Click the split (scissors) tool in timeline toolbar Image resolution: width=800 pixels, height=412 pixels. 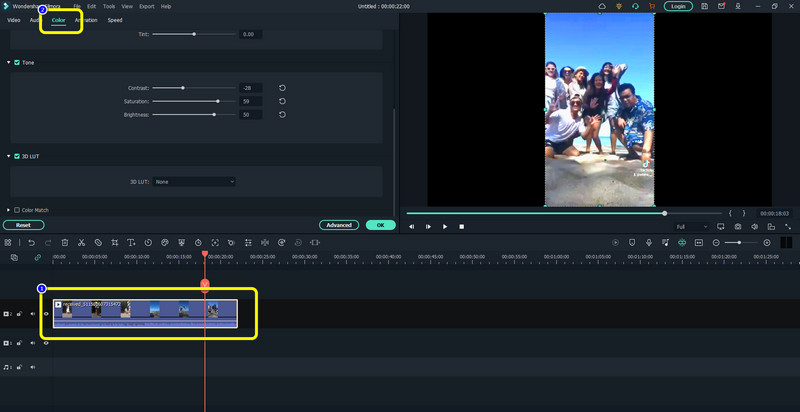pyautogui.click(x=82, y=242)
